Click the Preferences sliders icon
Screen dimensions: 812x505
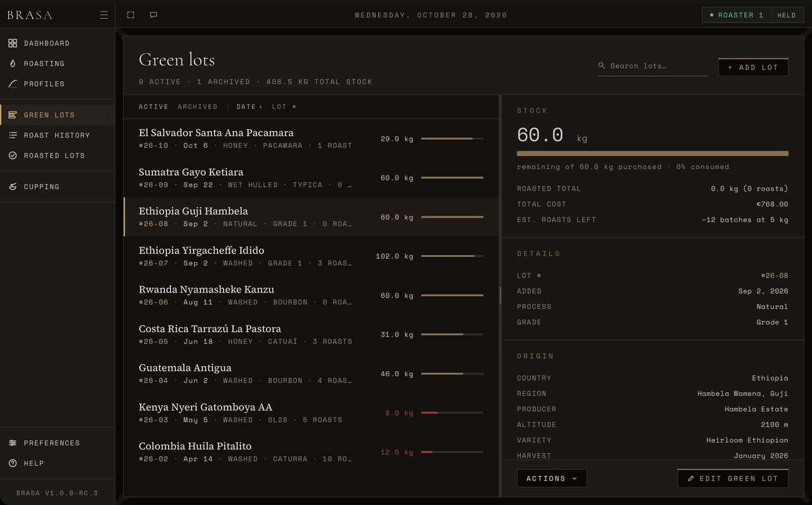[13, 443]
